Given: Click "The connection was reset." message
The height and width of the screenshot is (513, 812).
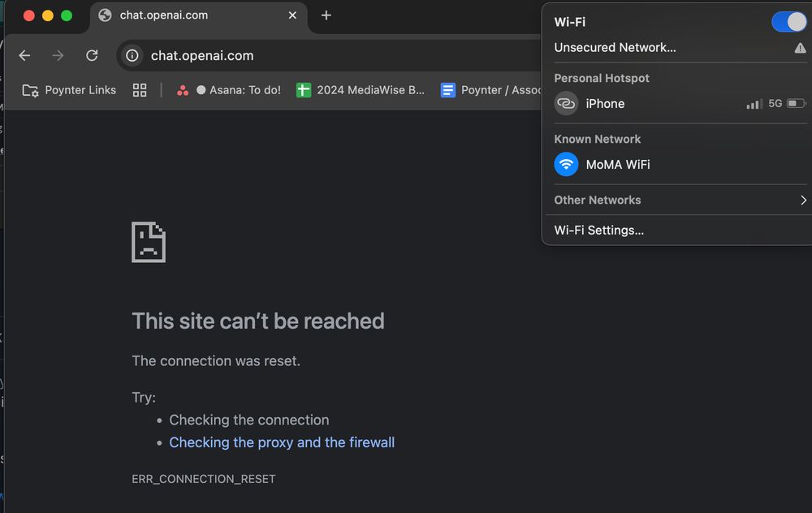Looking at the screenshot, I should pyautogui.click(x=216, y=361).
